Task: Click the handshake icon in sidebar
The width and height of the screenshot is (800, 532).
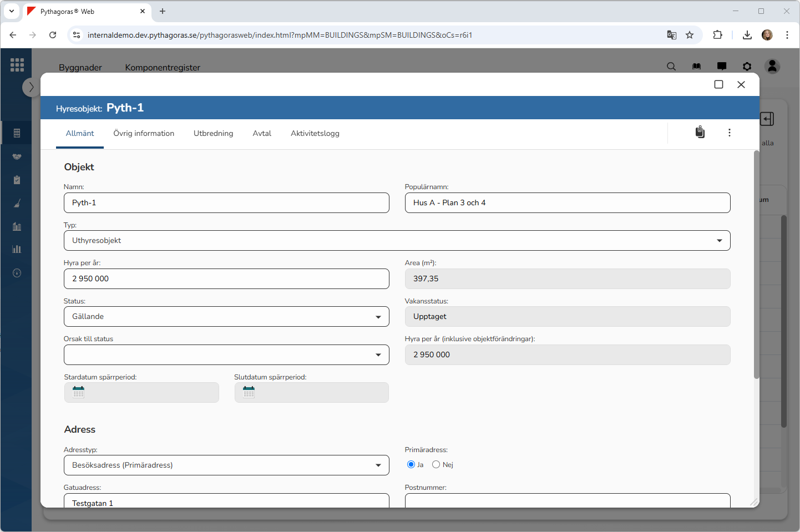Action: (17, 157)
